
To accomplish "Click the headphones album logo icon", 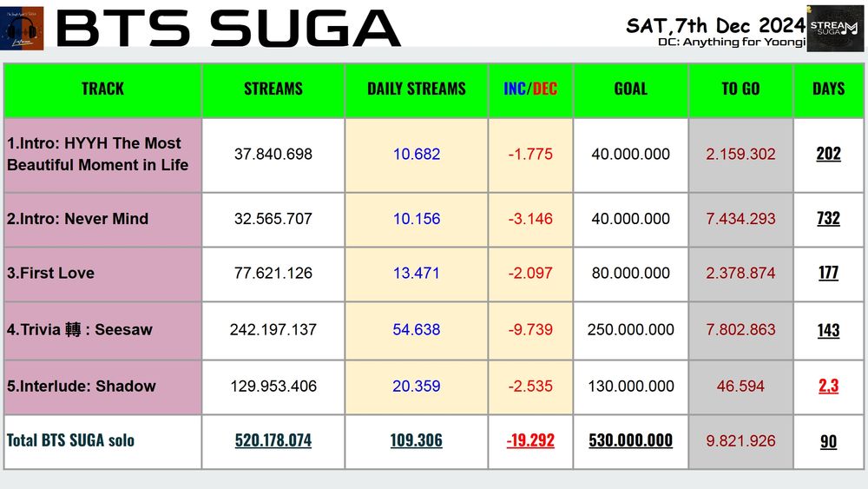I will click(x=23, y=29).
